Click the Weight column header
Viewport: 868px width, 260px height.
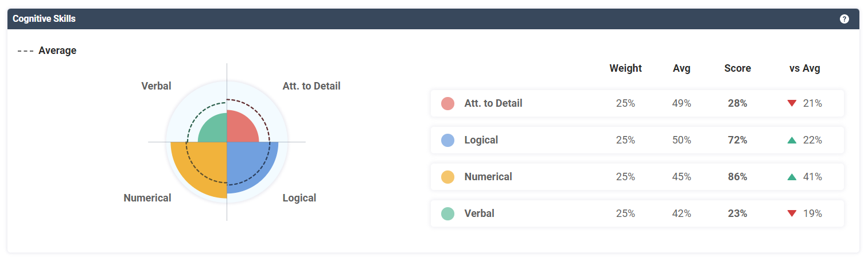[x=625, y=68]
